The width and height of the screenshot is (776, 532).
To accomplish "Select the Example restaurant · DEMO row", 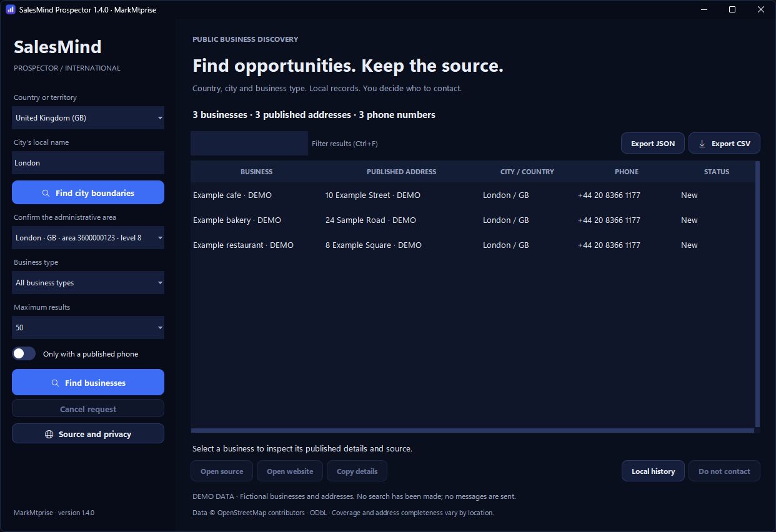I will point(472,245).
